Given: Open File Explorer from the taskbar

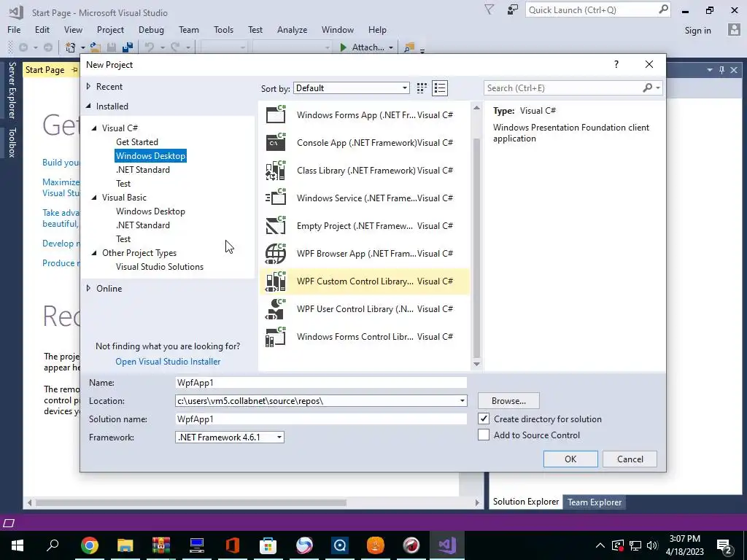Looking at the screenshot, I should pyautogui.click(x=125, y=545).
